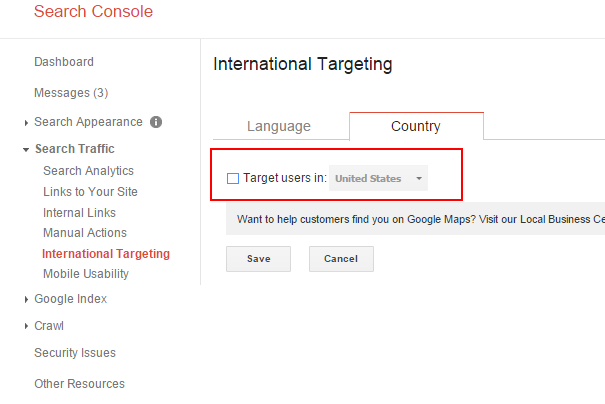Expand the Search Appearance section arrow
605x404 pixels.
(x=26, y=123)
